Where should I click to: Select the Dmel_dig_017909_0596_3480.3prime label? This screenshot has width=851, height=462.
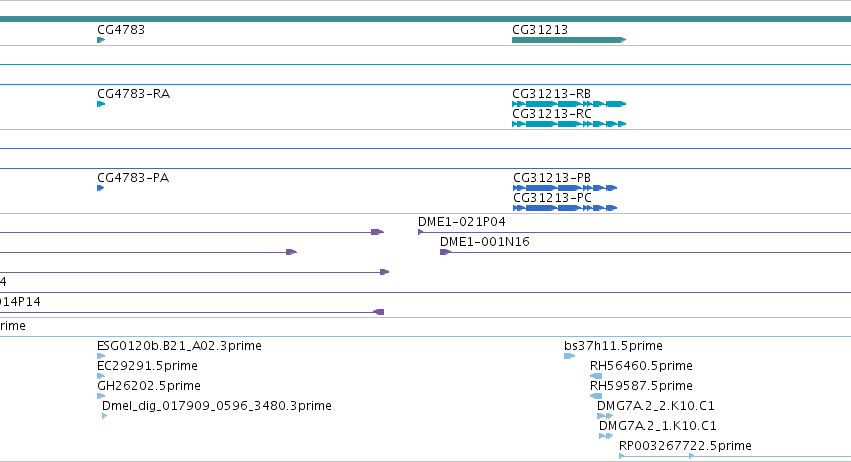click(217, 406)
